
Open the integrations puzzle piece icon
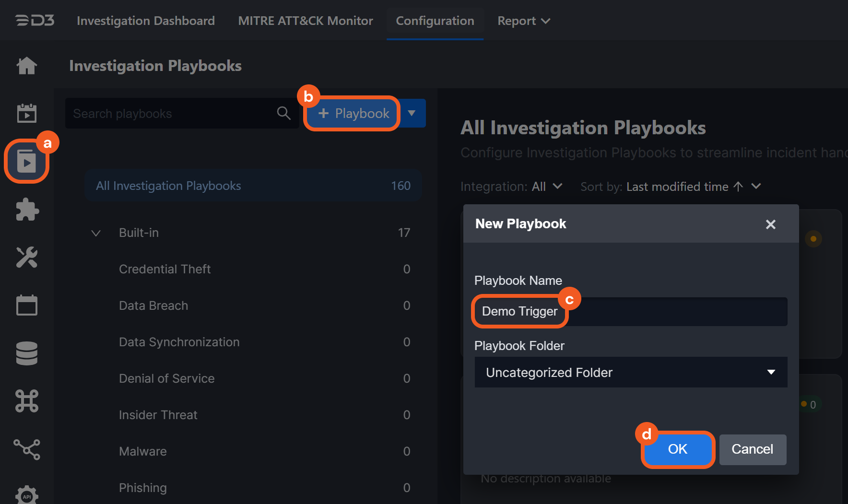[x=27, y=210]
